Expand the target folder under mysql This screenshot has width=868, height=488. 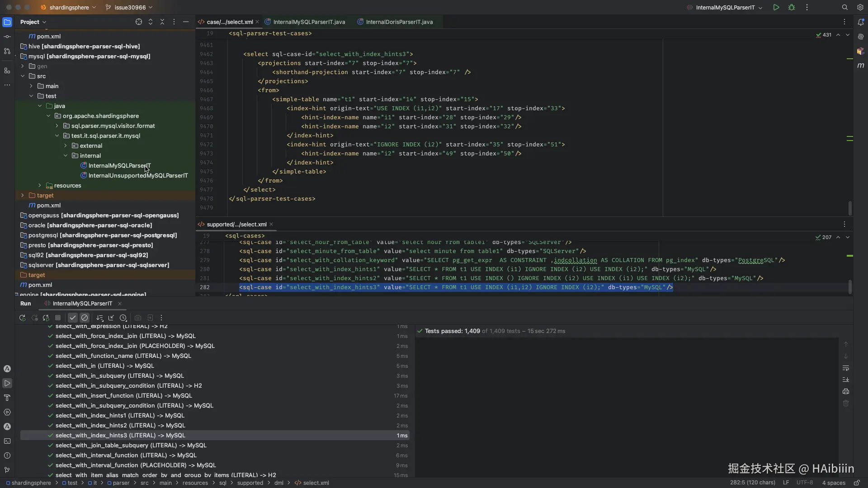(x=23, y=195)
